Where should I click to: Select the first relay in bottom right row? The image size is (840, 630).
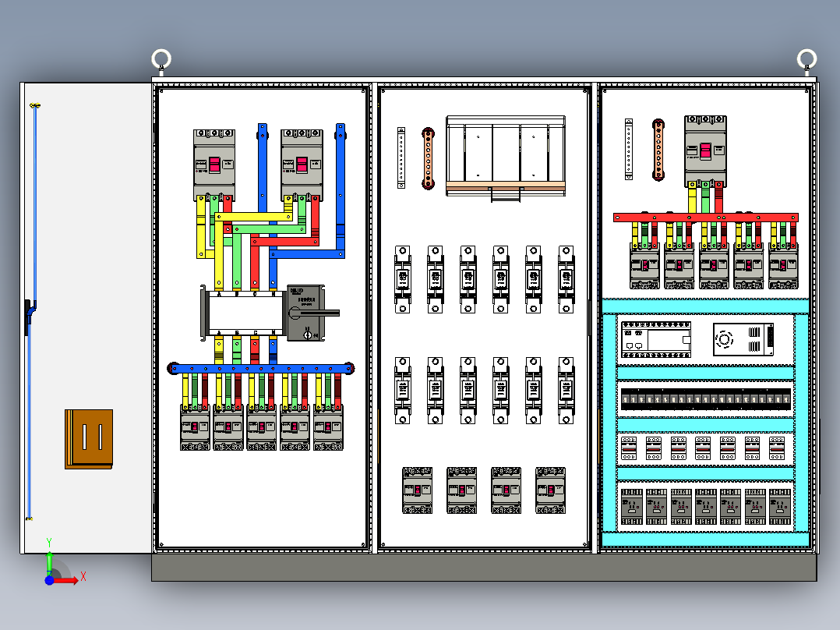click(x=632, y=507)
